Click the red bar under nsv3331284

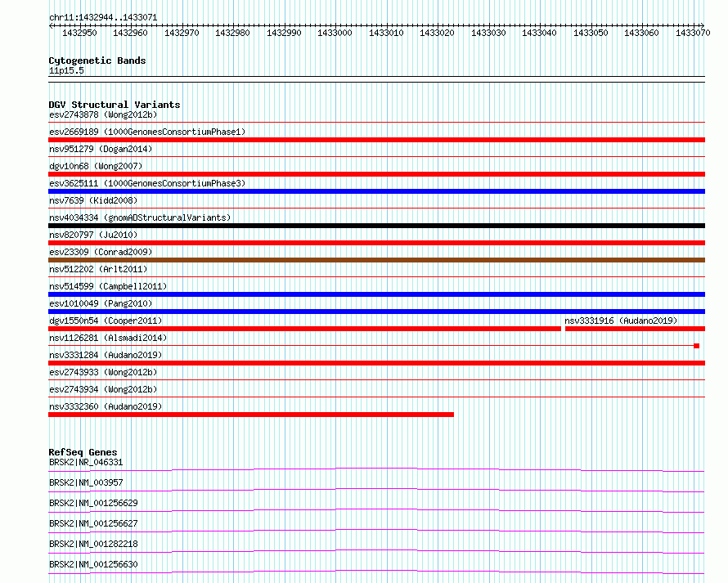point(376,363)
